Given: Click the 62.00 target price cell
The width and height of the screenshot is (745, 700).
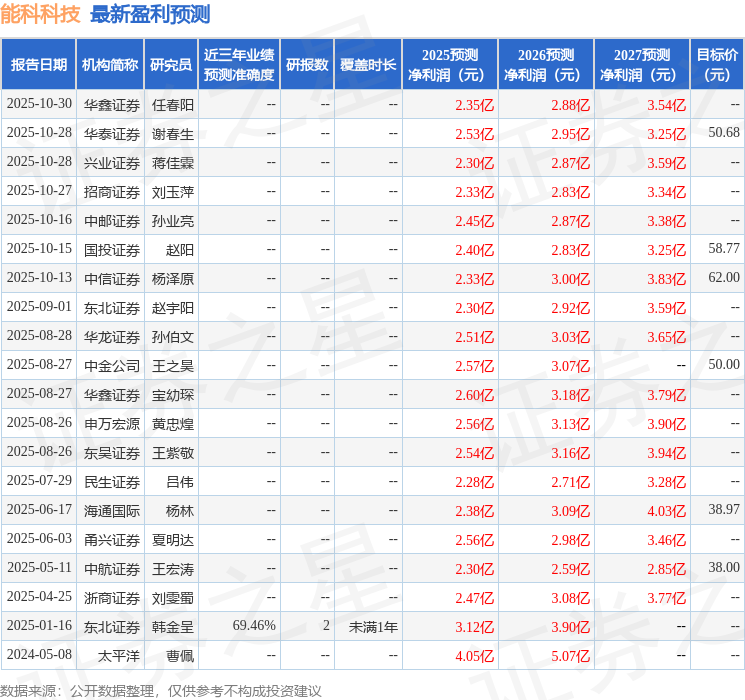Looking at the screenshot, I should click(723, 277).
